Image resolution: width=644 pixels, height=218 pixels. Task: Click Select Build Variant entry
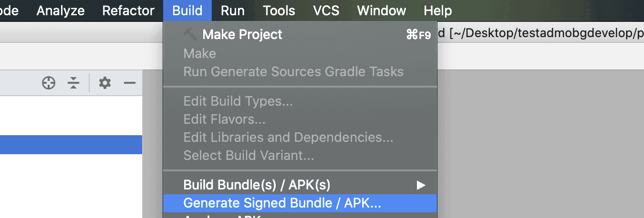point(249,155)
